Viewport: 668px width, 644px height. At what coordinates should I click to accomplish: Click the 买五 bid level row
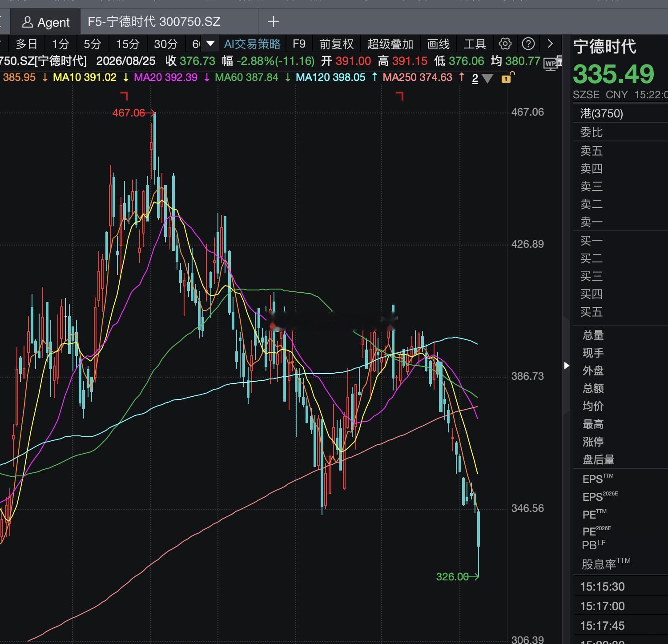(620, 312)
